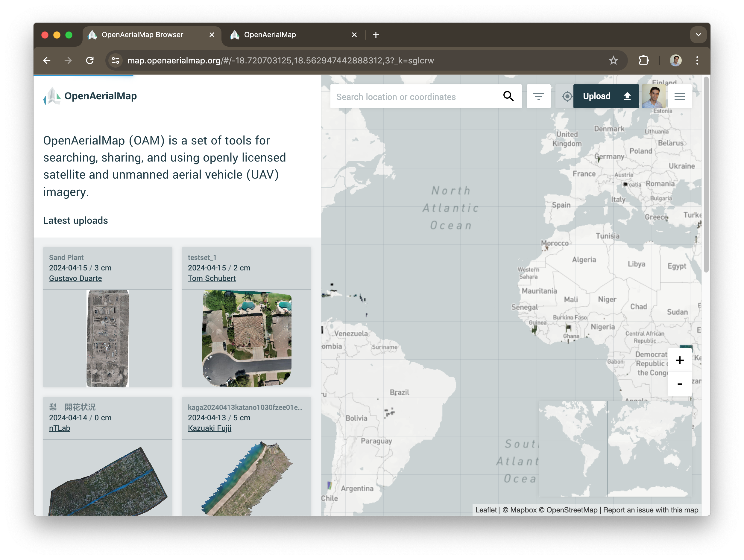Click the search magnifier icon
Screen dimensions: 744x560
click(508, 96)
